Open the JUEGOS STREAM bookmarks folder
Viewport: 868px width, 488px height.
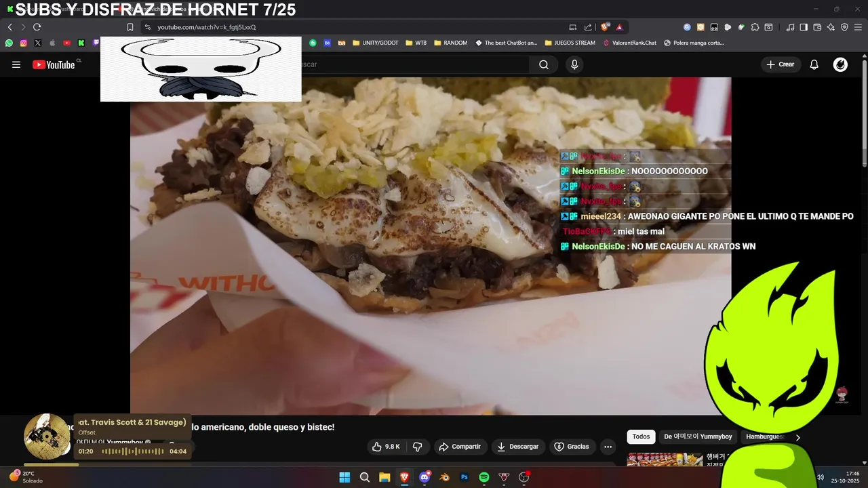(570, 43)
